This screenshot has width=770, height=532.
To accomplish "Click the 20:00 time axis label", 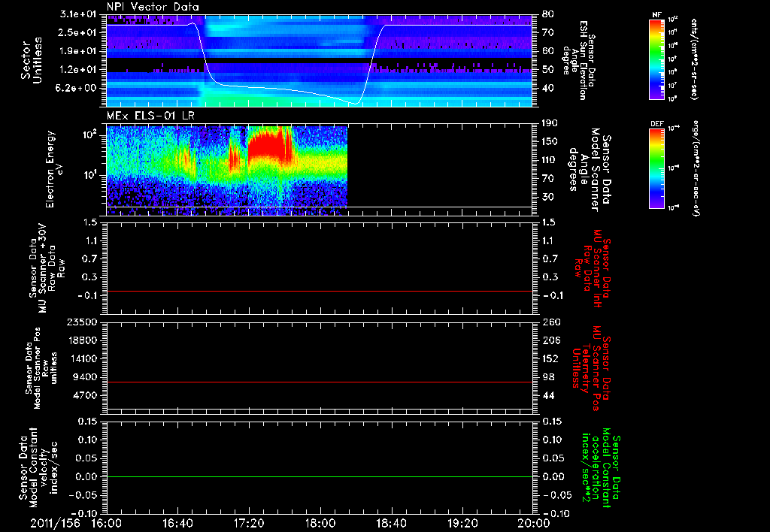I will [534, 523].
